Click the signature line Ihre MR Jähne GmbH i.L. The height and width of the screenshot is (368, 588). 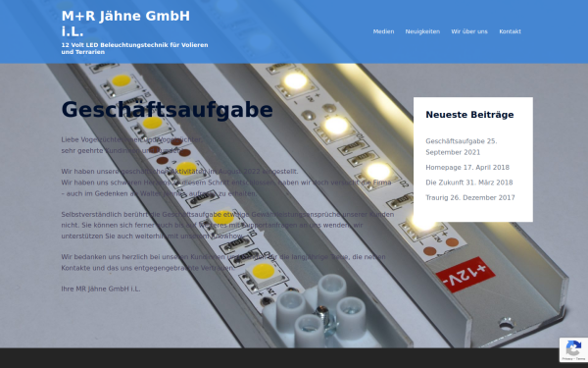[101, 289]
